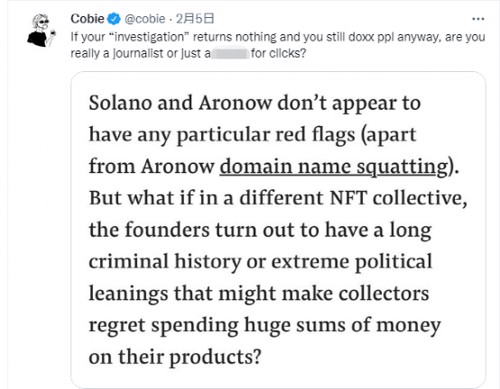The height and width of the screenshot is (389, 500).
Task: Click the word "Solano" in the image
Action: 120,103
